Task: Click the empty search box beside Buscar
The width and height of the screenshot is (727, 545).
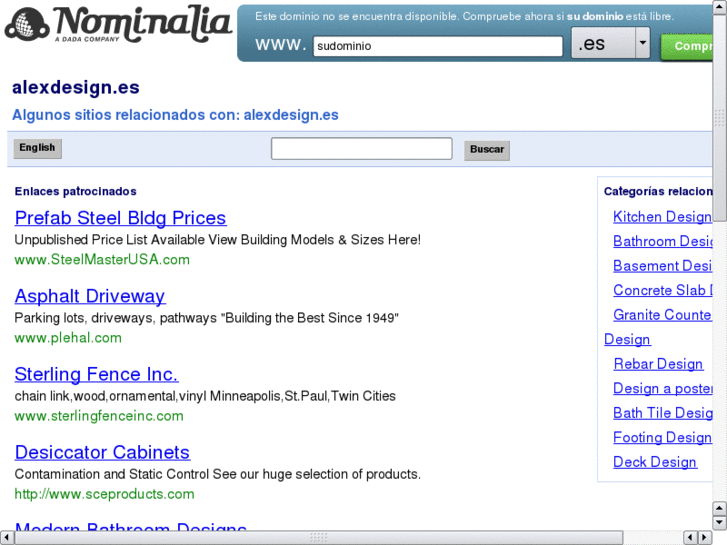Action: pyautogui.click(x=362, y=148)
